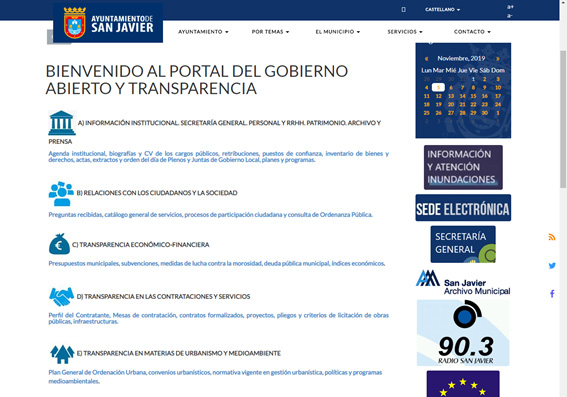Click the page's vertical scrollbar thumb
Image resolution: width=567 pixels, height=397 pixels.
563,119
